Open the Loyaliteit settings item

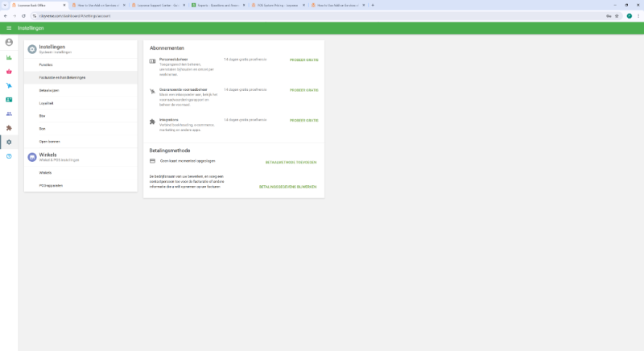47,103
